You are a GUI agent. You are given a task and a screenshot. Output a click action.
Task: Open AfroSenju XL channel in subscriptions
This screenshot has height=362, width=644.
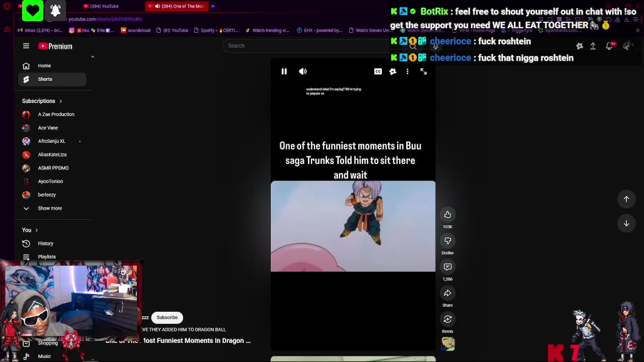tap(52, 141)
